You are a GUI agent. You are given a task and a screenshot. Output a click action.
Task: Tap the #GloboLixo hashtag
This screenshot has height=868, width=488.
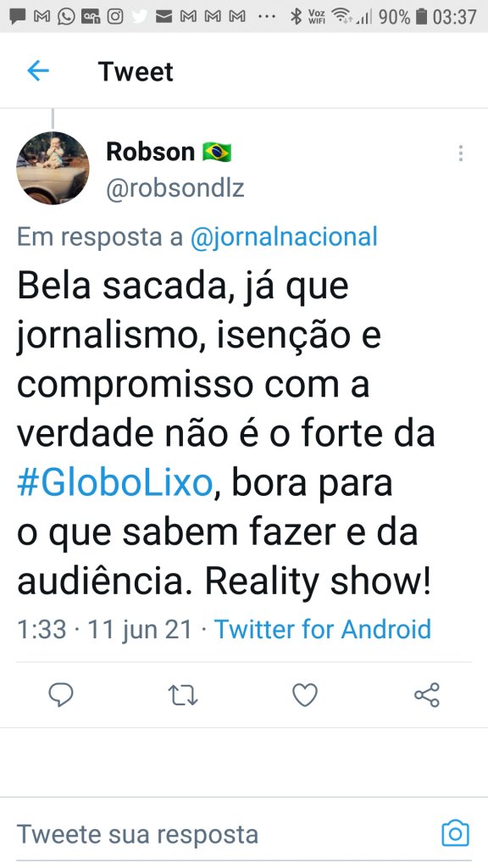click(115, 483)
